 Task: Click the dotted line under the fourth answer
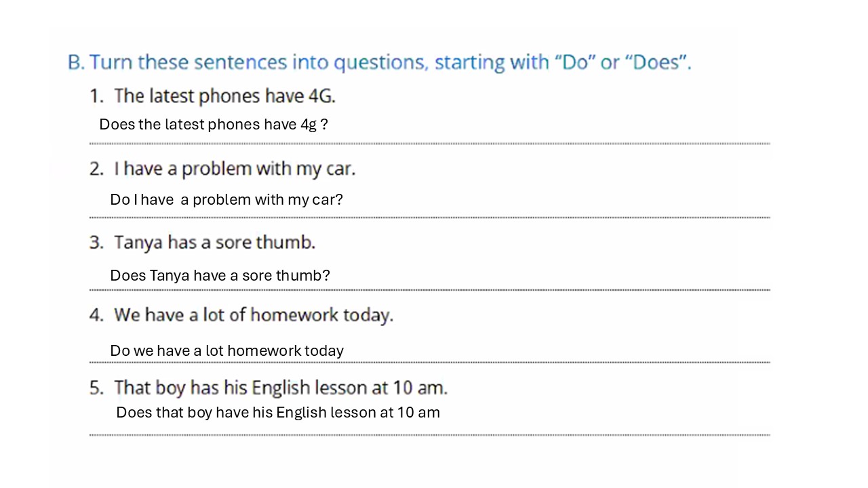pos(429,363)
